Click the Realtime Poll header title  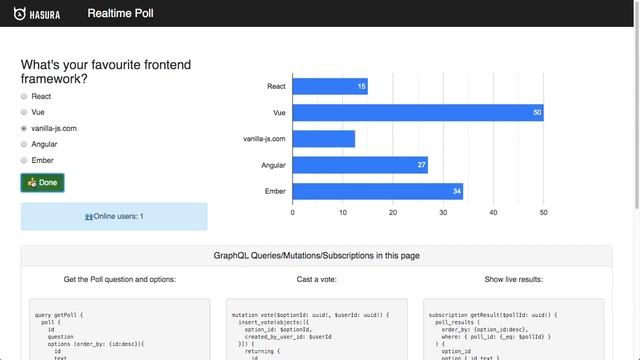pos(120,13)
